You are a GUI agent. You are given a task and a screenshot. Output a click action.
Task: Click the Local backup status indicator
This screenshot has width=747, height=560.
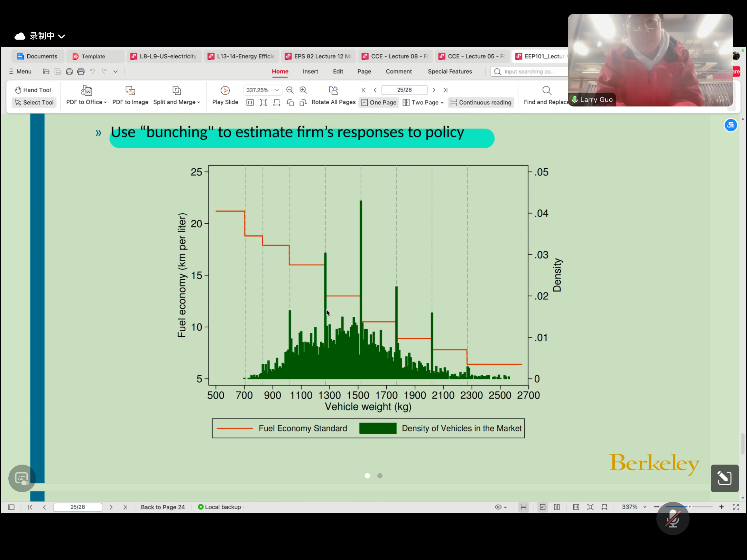coord(220,507)
